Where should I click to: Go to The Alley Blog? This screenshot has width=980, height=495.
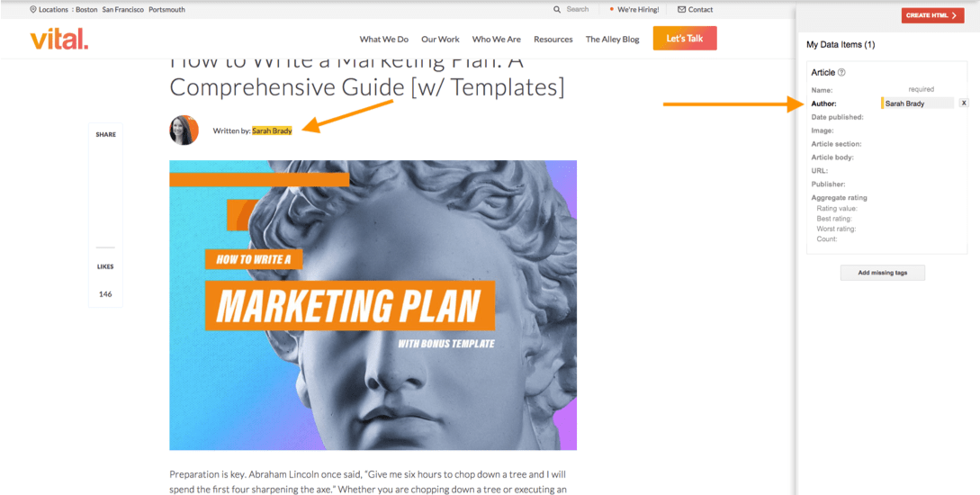coord(613,39)
